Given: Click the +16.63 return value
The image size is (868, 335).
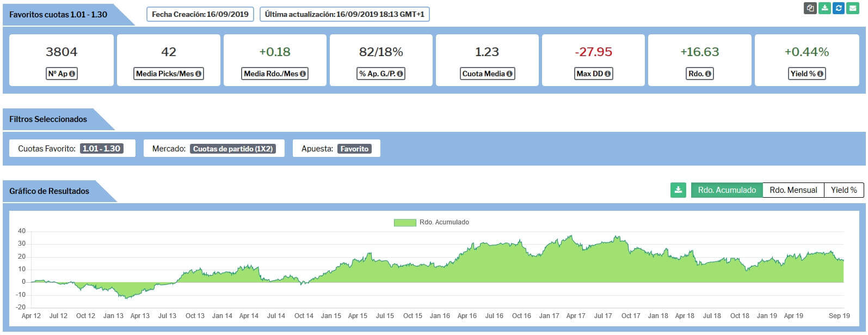Looking at the screenshot, I should point(700,52).
